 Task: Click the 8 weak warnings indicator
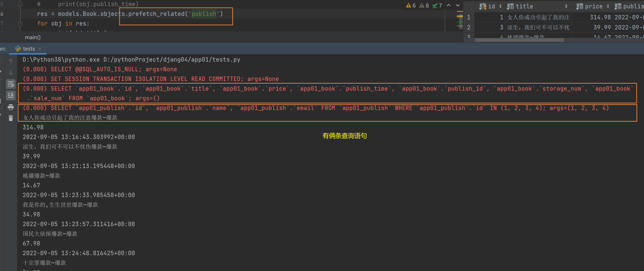click(x=424, y=5)
